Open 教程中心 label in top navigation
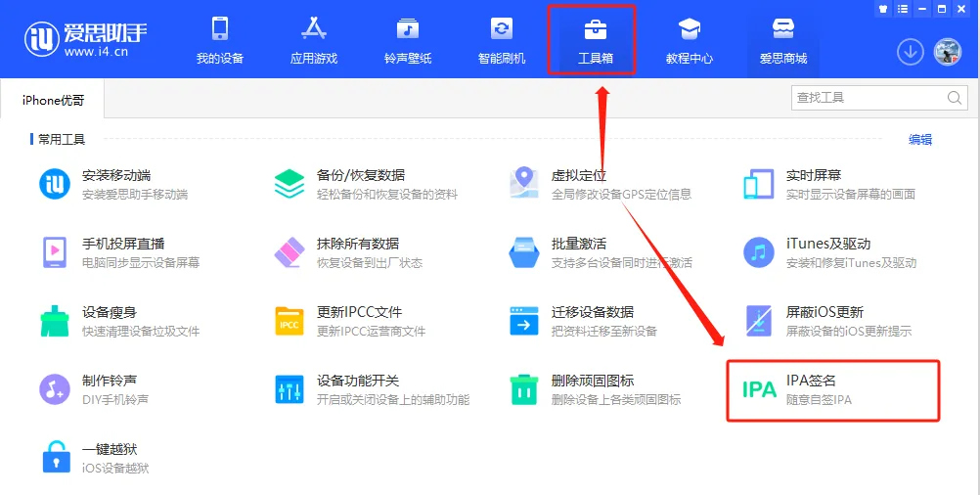This screenshot has height=495, width=980. point(690,58)
